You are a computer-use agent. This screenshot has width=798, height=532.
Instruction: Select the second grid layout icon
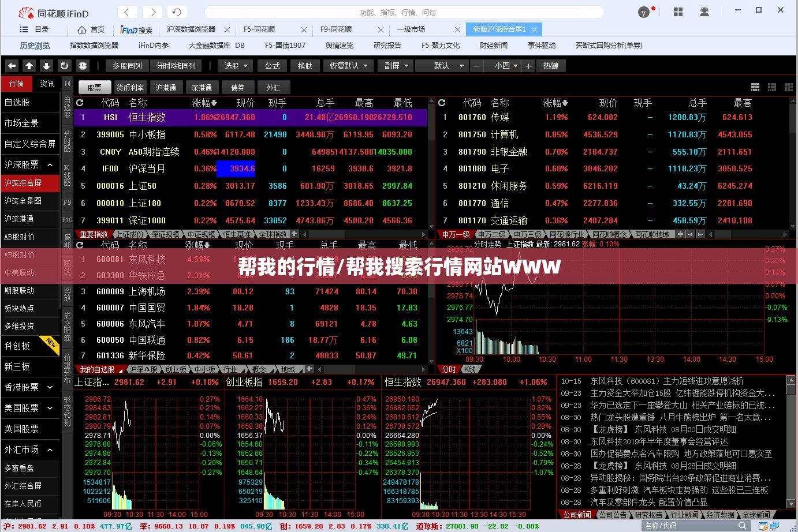click(x=772, y=87)
